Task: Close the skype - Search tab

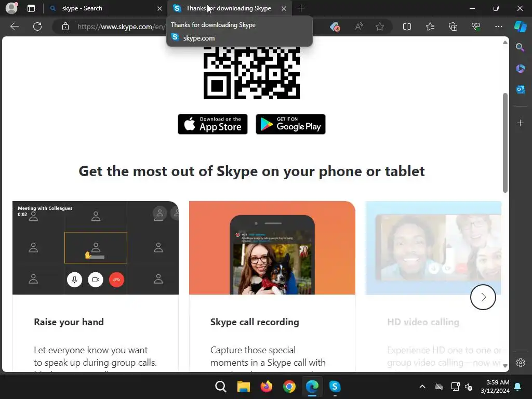Action: (159, 8)
